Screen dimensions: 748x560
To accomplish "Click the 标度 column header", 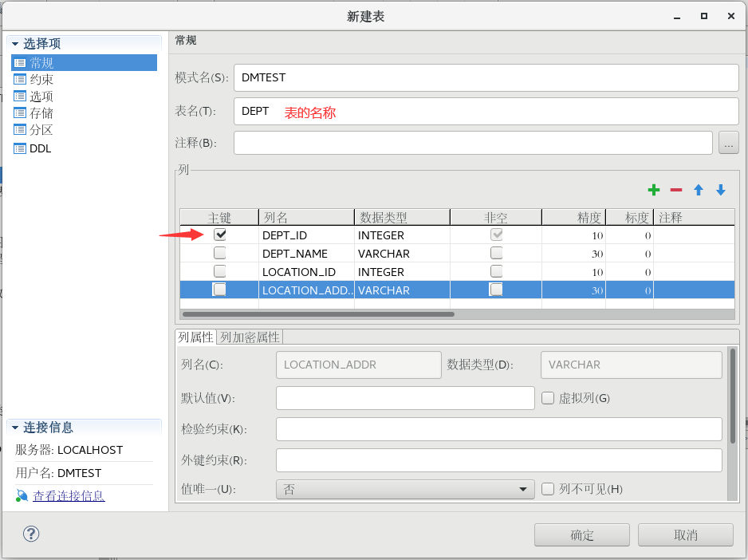I will click(629, 218).
